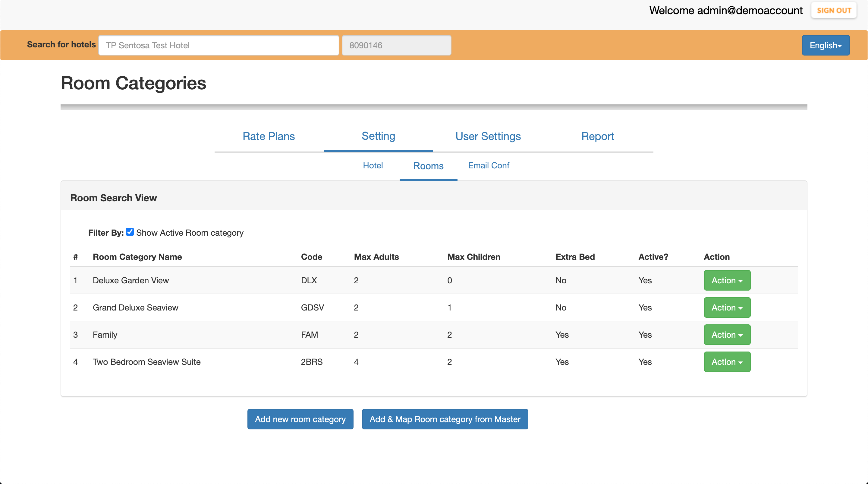868x484 pixels.
Task: Toggle Show Active Room category checkbox
Action: [x=130, y=232]
